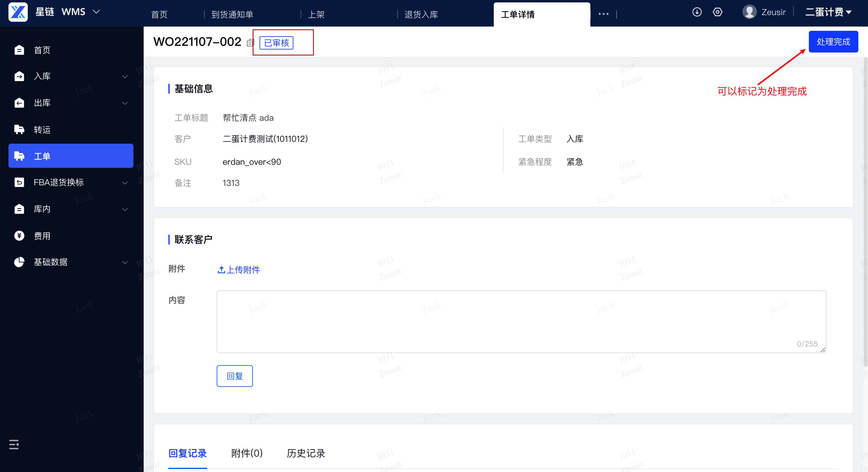Click the SKU value erdan_over<90
868x472 pixels.
click(252, 162)
